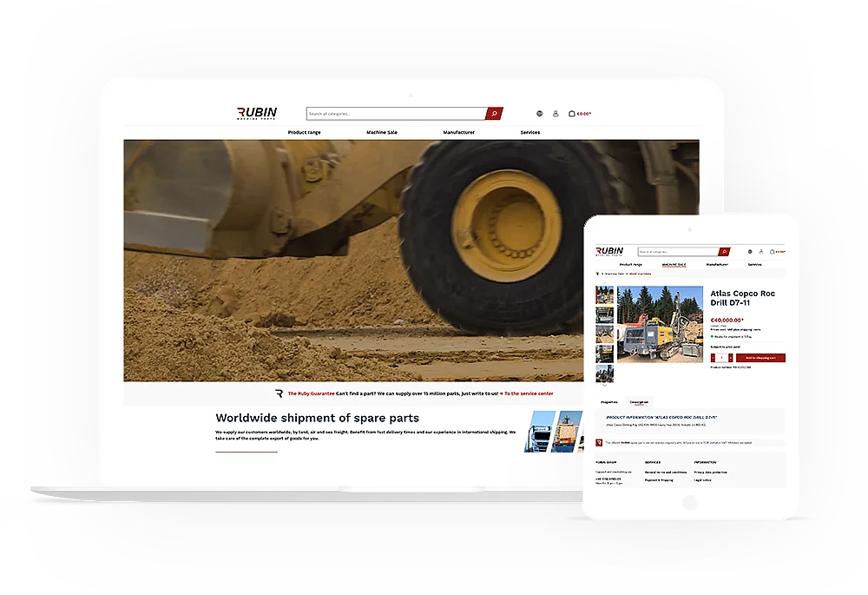Open the Product range menu on laptop
868x595 pixels.
pyautogui.click(x=304, y=132)
